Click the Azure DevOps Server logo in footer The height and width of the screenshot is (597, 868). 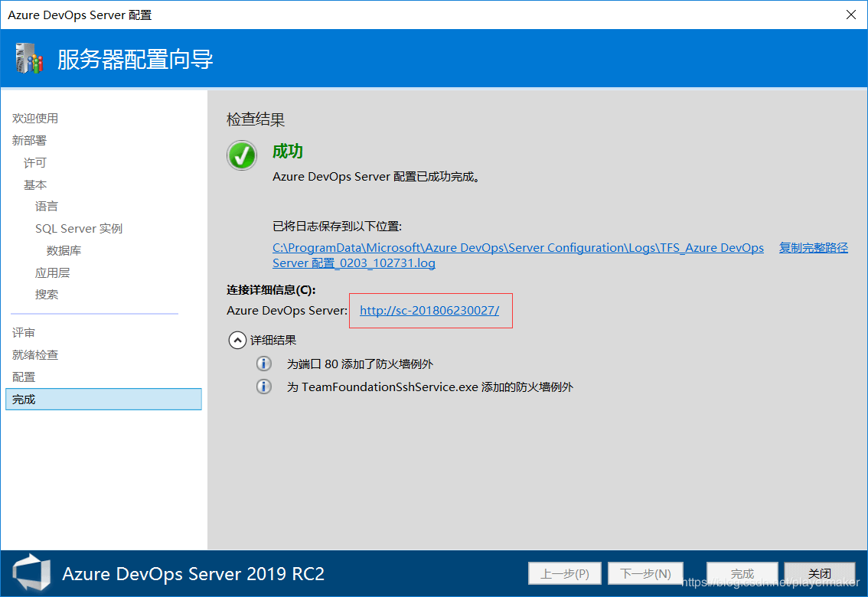click(x=31, y=573)
